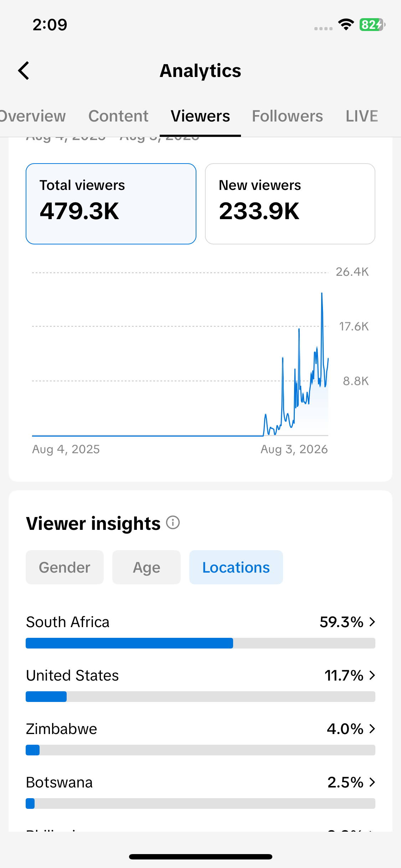Screen dimensions: 401x868
Task: Open the Overview tab
Action: pyautogui.click(x=32, y=116)
